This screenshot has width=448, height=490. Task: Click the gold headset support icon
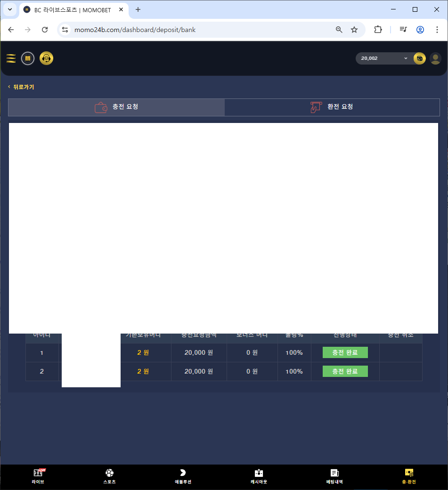(46, 58)
